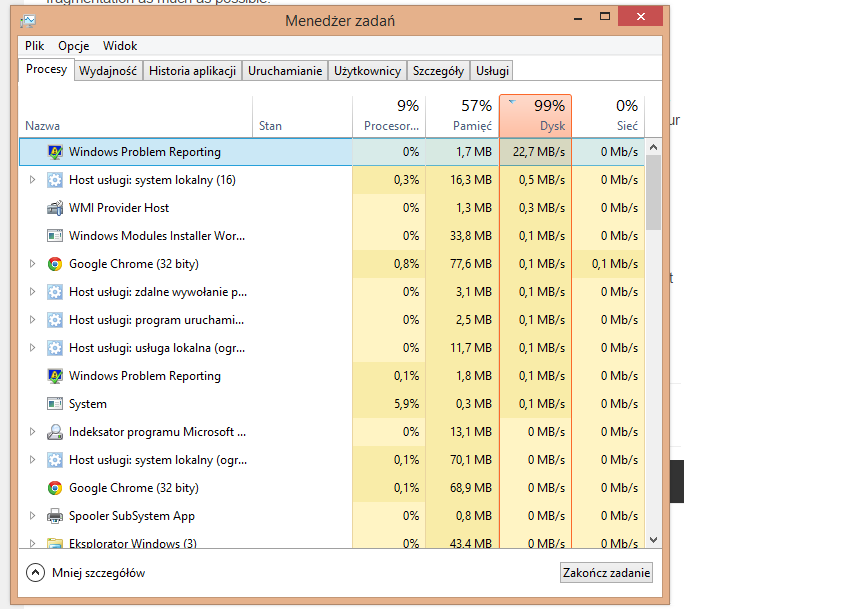Screen dimensions: 864x609
Task: Switch to the Użytkownicy tab
Action: 368,71
